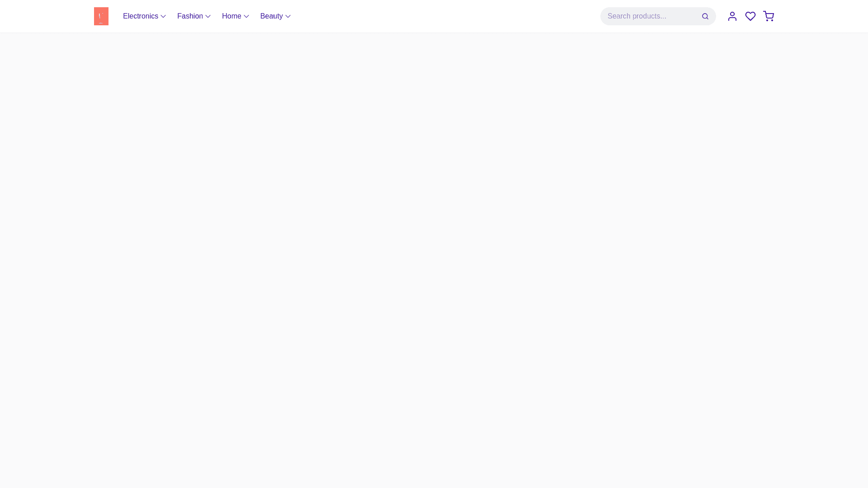This screenshot has width=868, height=488.
Task: Click the empty gray page body
Action: pos(434,253)
